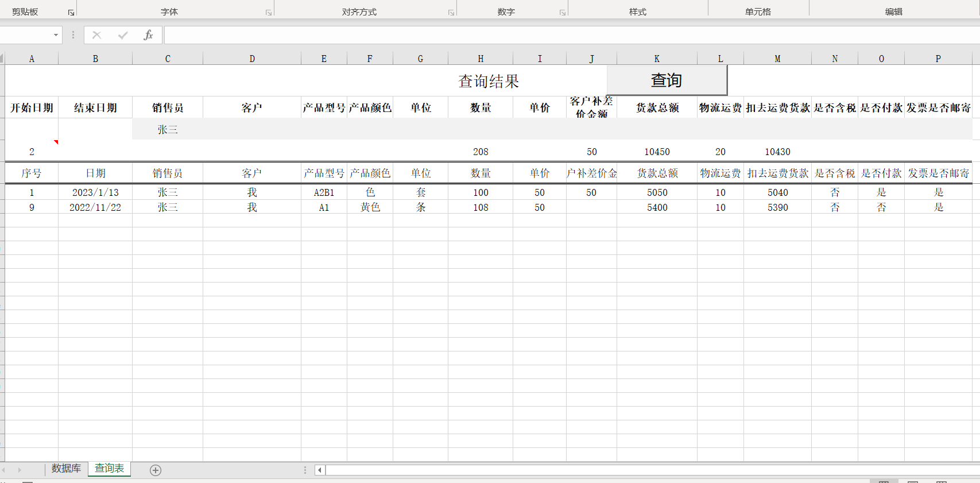The height and width of the screenshot is (483, 980).
Task: Click the 5390 net amount cell
Action: coord(777,207)
